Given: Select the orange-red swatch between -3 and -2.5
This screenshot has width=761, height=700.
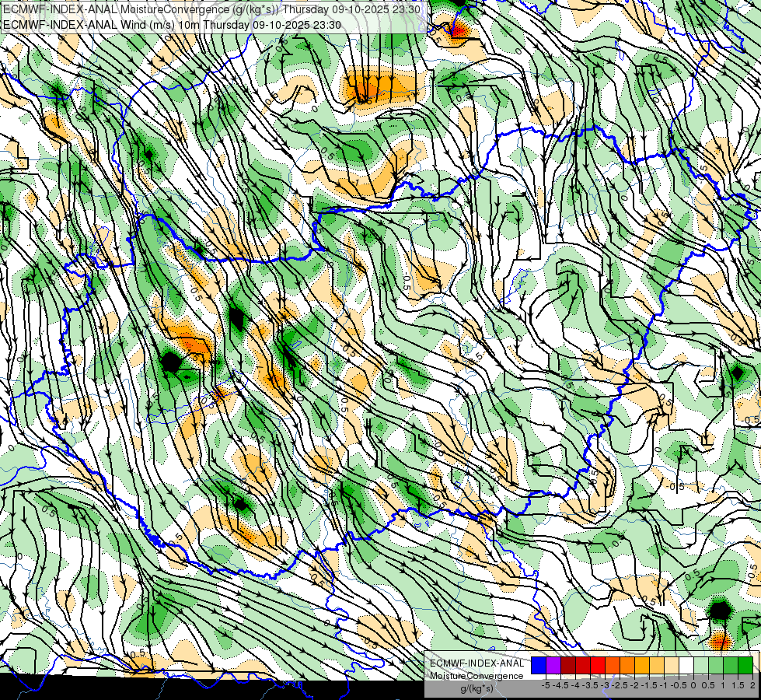Looking at the screenshot, I should 613,666.
